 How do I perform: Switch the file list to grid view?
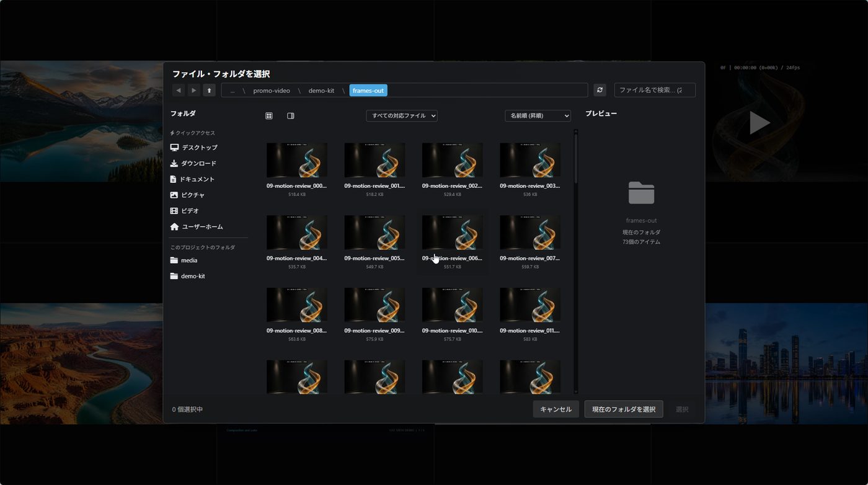click(x=269, y=116)
